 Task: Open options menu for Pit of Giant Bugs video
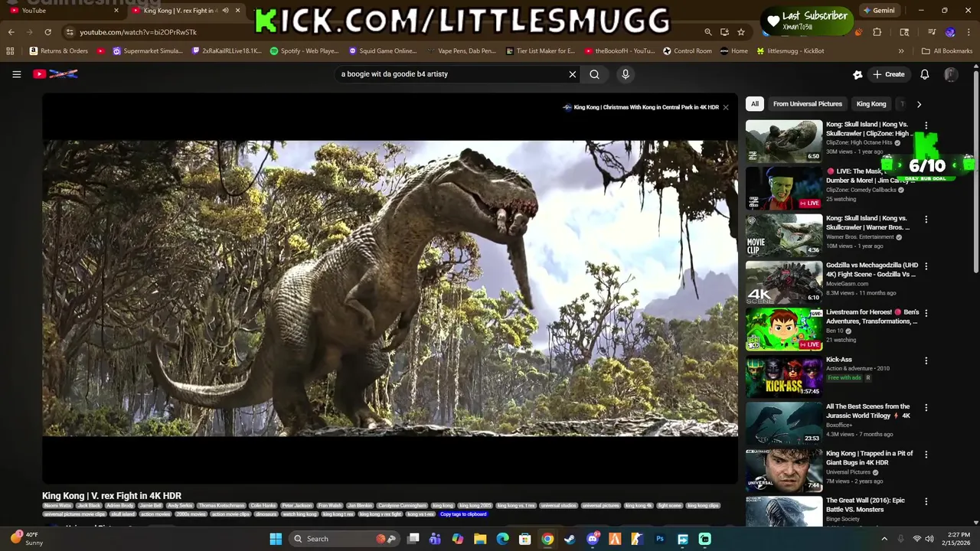click(926, 455)
